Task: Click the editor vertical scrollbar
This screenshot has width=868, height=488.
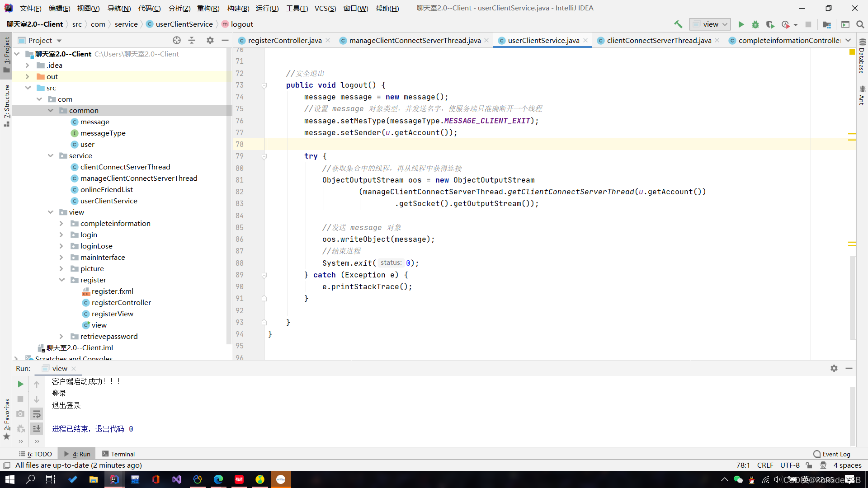Action: tap(853, 298)
